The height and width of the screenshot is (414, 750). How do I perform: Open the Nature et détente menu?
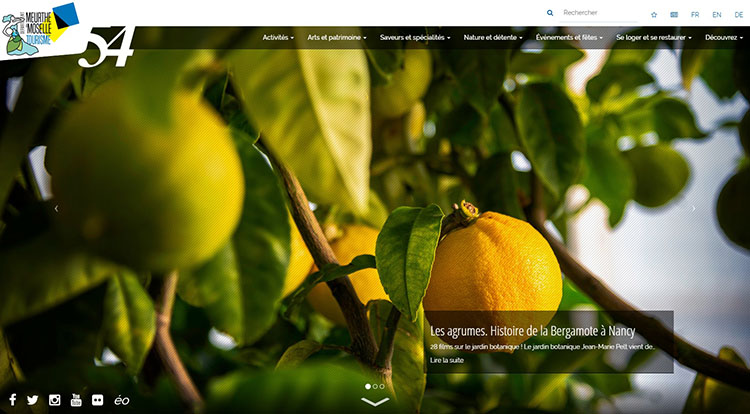pyautogui.click(x=494, y=37)
